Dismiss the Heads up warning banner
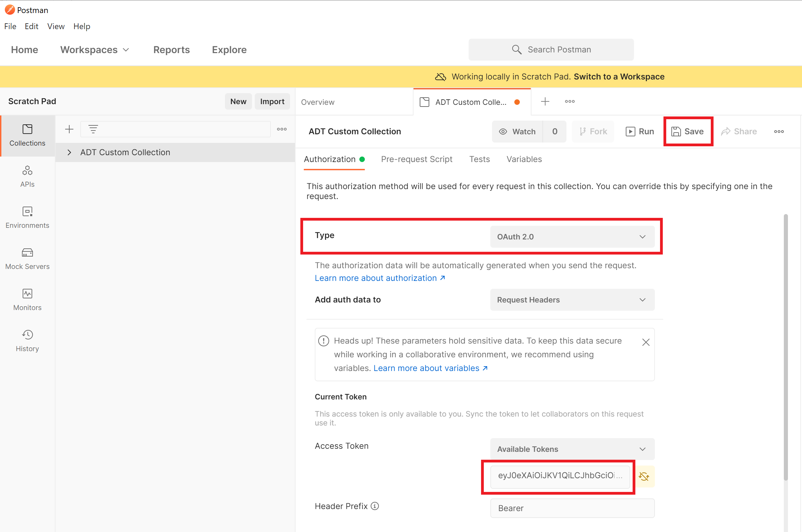This screenshot has height=532, width=802. point(646,342)
